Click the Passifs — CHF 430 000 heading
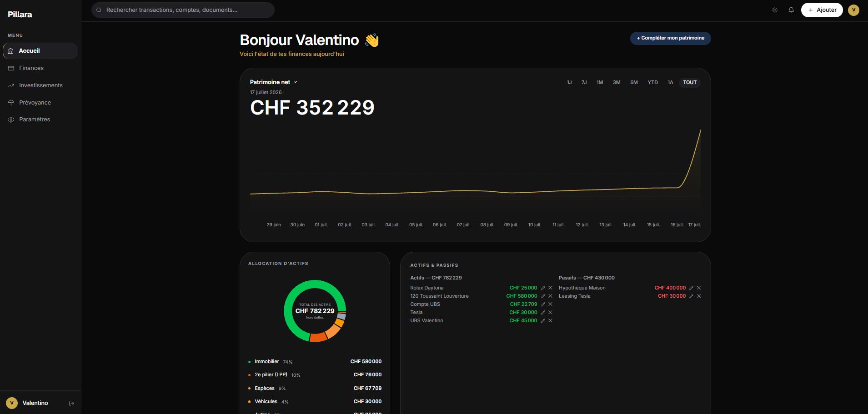 coord(587,278)
